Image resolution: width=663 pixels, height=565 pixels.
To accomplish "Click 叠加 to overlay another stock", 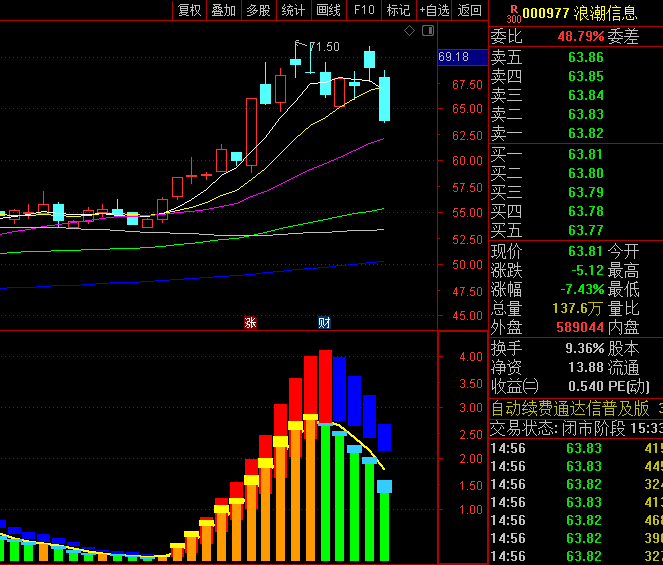I will pos(223,10).
